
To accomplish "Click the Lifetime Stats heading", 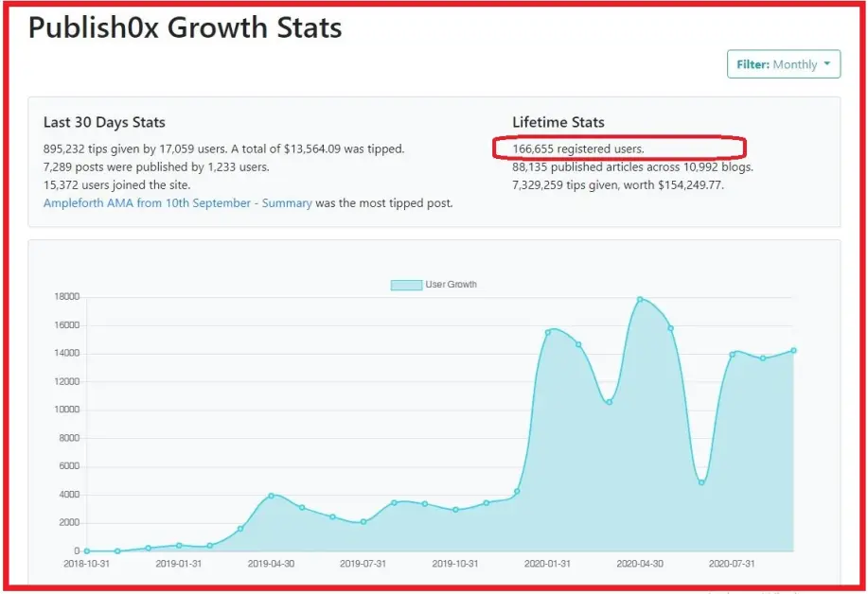I will (x=558, y=122).
